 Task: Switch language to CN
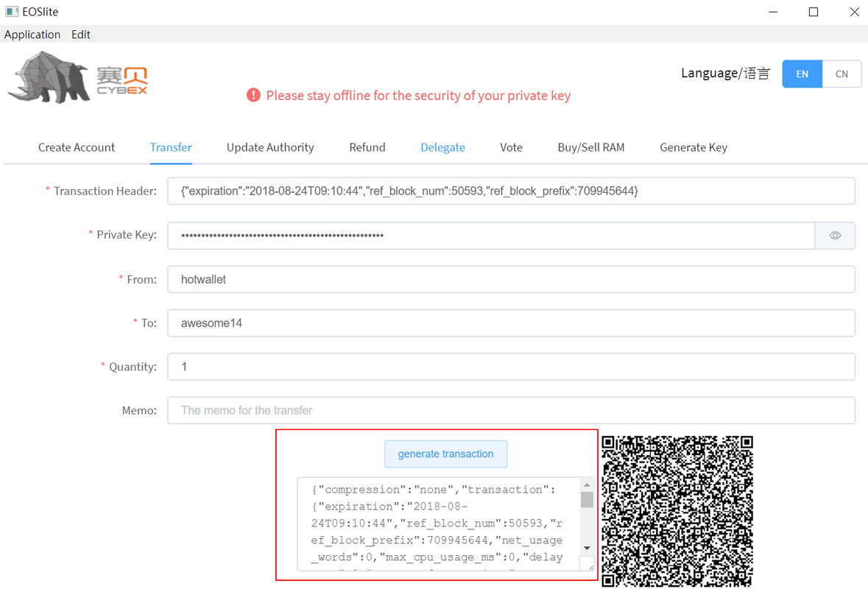click(x=841, y=74)
